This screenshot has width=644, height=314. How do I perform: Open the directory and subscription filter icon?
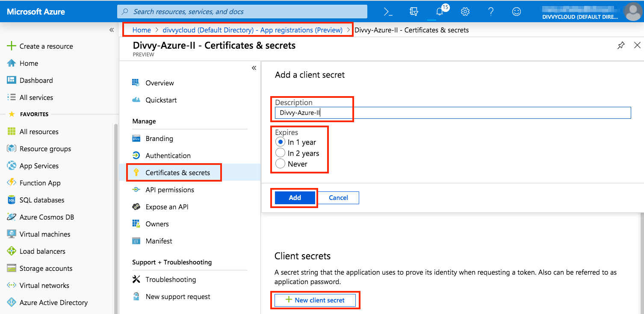tap(414, 12)
